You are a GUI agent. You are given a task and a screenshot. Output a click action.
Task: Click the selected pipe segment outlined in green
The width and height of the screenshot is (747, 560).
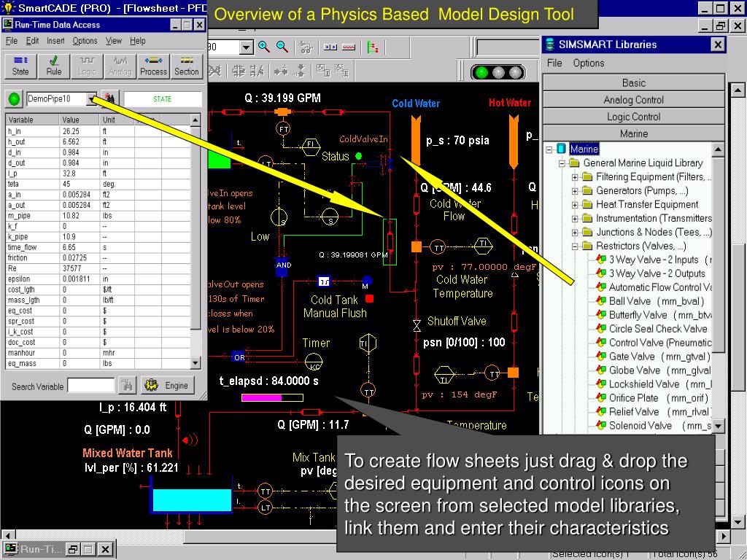pyautogui.click(x=390, y=241)
